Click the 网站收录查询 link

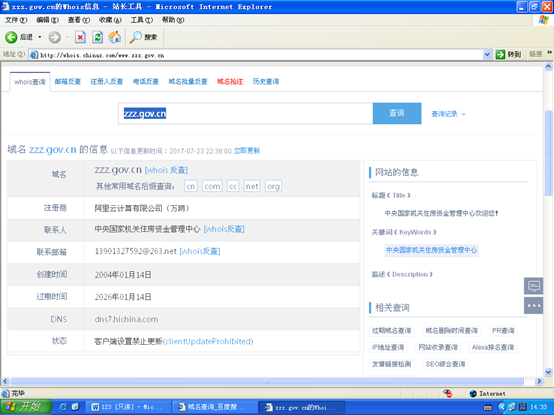[x=438, y=348]
